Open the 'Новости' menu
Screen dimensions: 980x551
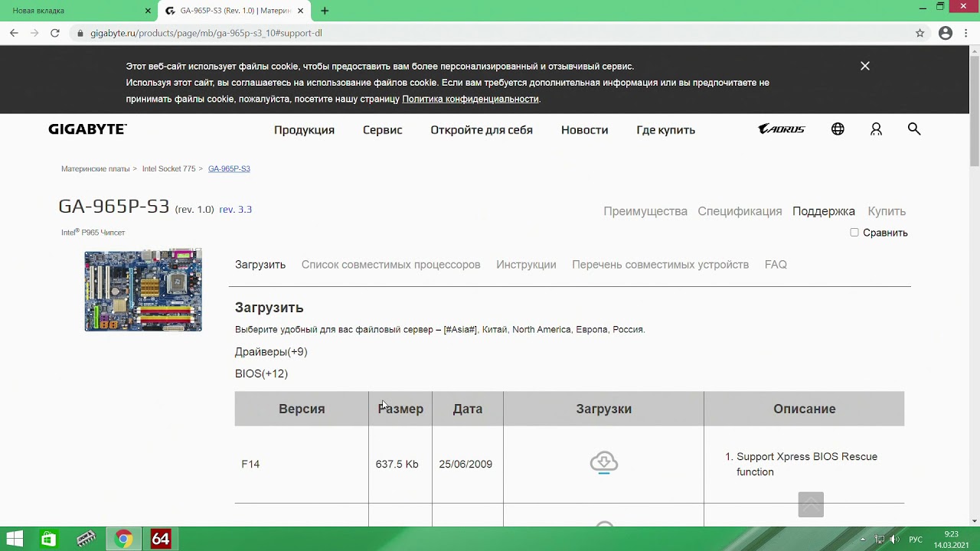tap(584, 130)
